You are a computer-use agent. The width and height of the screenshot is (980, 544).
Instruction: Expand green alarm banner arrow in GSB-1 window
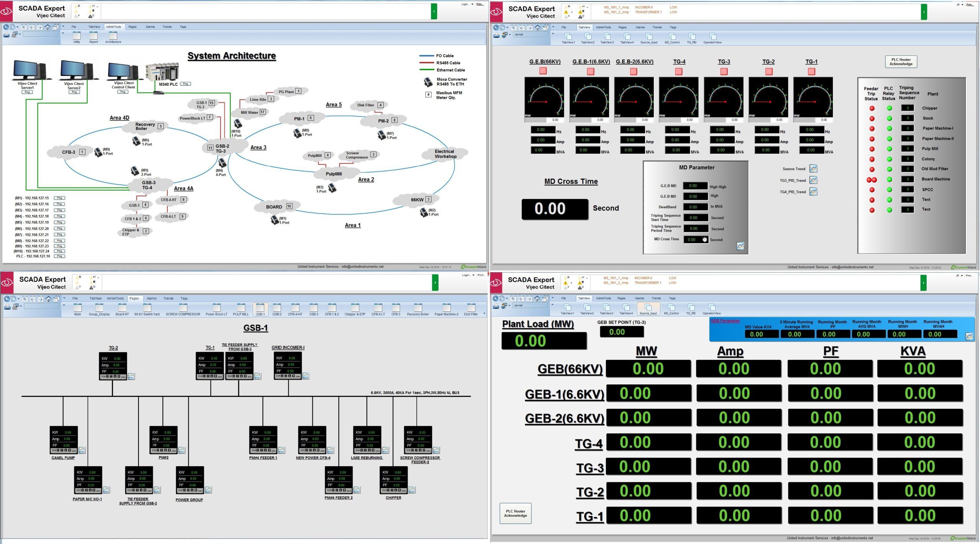(x=435, y=283)
